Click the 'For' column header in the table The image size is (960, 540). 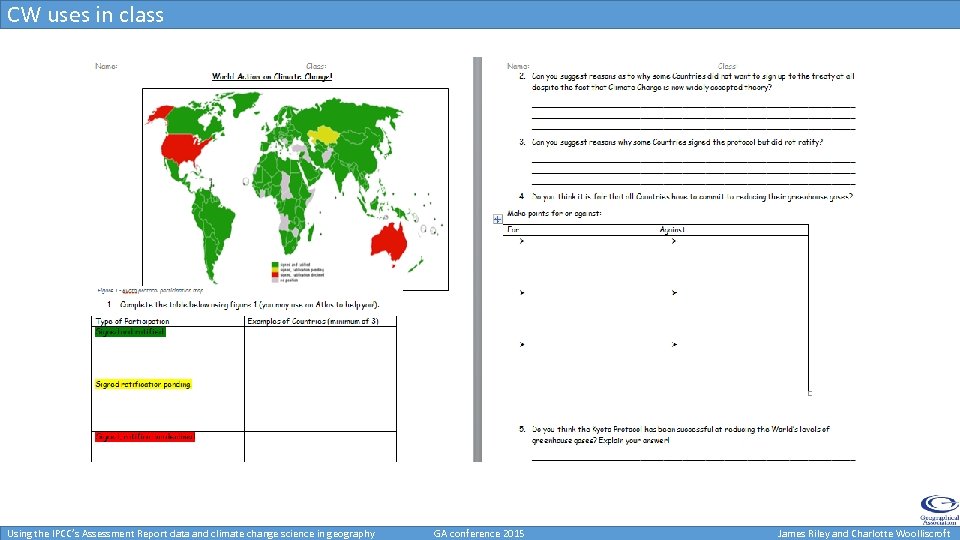tap(513, 230)
